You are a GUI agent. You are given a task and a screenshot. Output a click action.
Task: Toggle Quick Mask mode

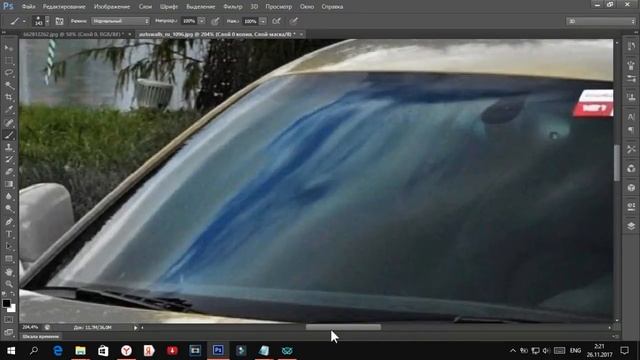[9, 320]
